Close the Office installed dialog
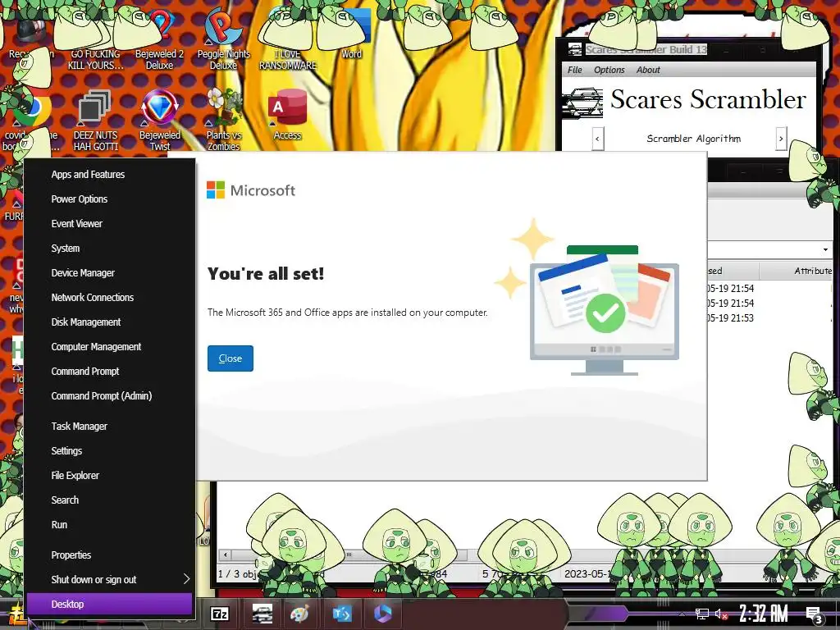This screenshot has width=840, height=630. [x=231, y=358]
